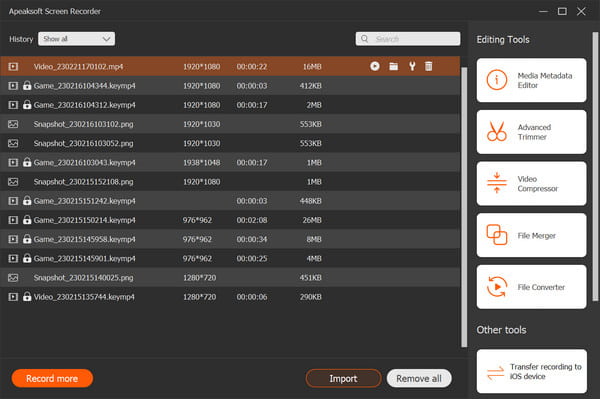Select Video_230215135744.keymp4 file name
The width and height of the screenshot is (600, 399).
pos(84,297)
